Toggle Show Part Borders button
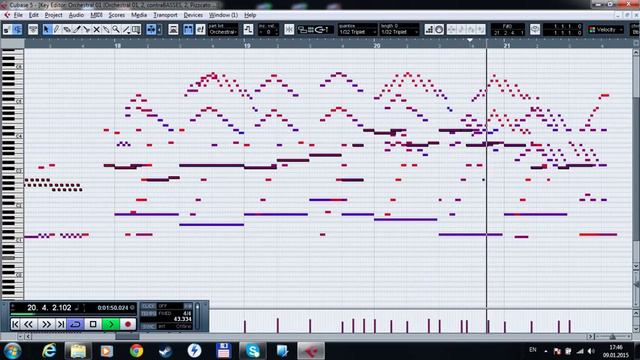640x360 pixels. (188, 30)
